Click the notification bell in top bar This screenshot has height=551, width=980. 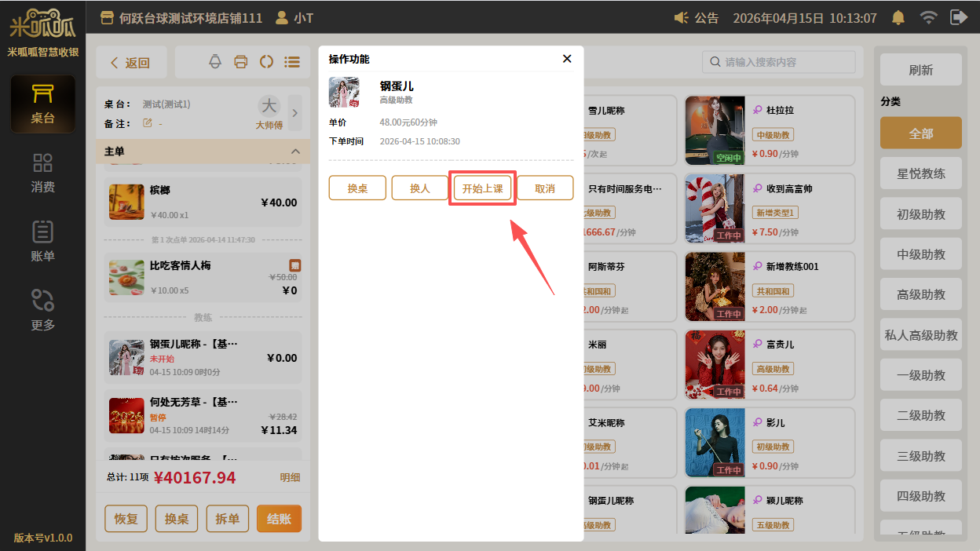898,17
